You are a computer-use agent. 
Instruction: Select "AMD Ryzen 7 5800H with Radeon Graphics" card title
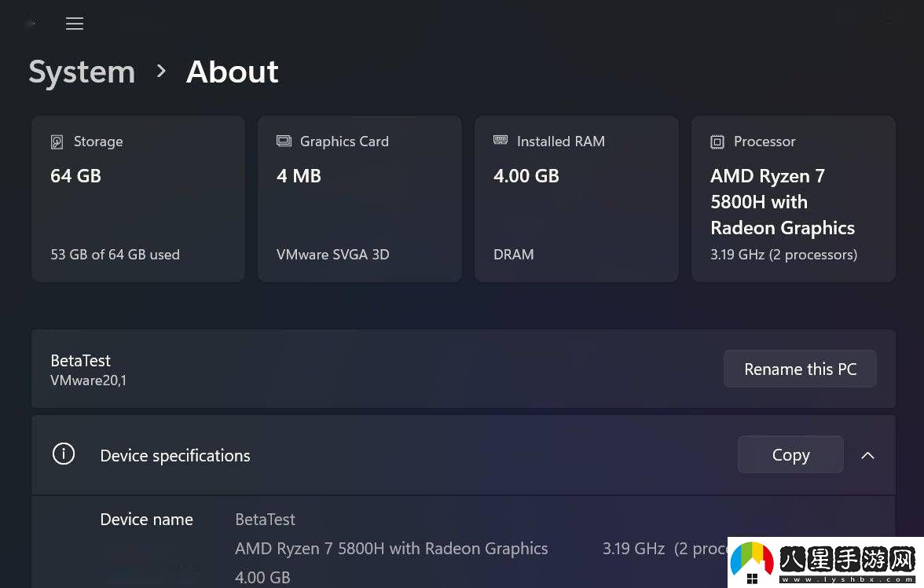click(783, 202)
